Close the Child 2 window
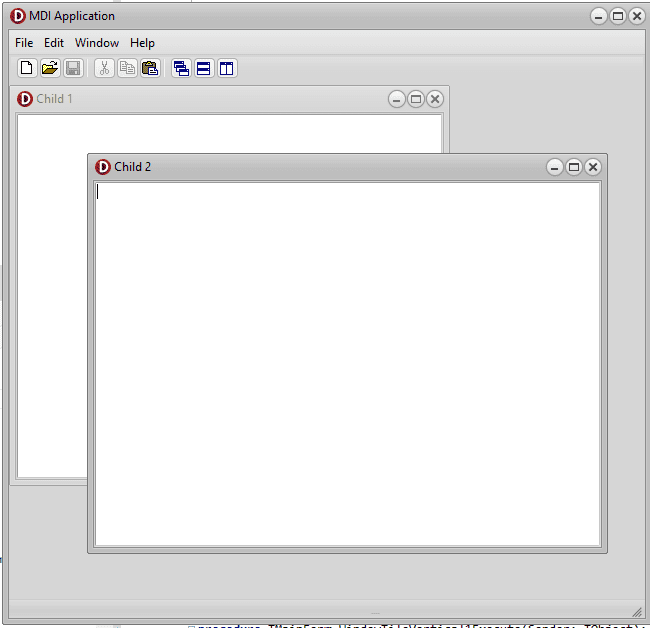Screen dimensions: 650x628 tap(593, 167)
